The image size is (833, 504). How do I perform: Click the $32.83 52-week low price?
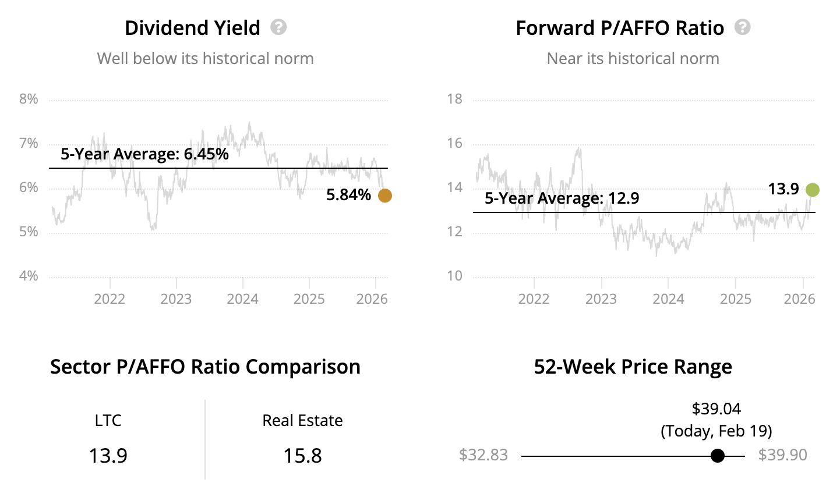pyautogui.click(x=483, y=455)
